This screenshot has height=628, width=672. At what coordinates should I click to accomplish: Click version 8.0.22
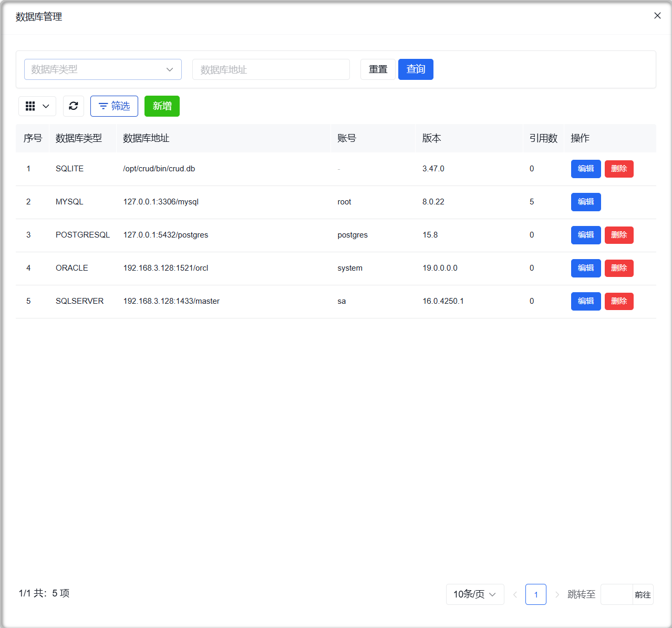[x=433, y=202]
